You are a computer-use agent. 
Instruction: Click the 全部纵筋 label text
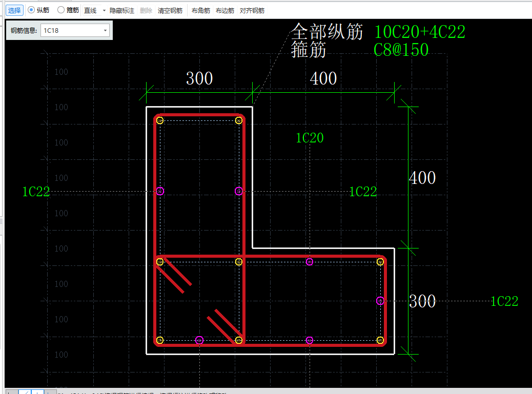pos(327,32)
